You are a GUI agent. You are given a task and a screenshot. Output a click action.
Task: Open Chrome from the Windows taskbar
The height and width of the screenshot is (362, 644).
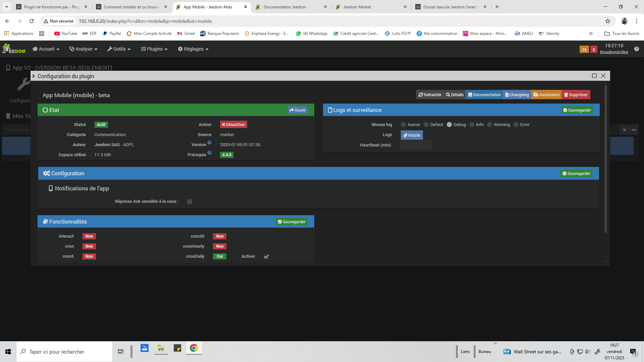194,348
